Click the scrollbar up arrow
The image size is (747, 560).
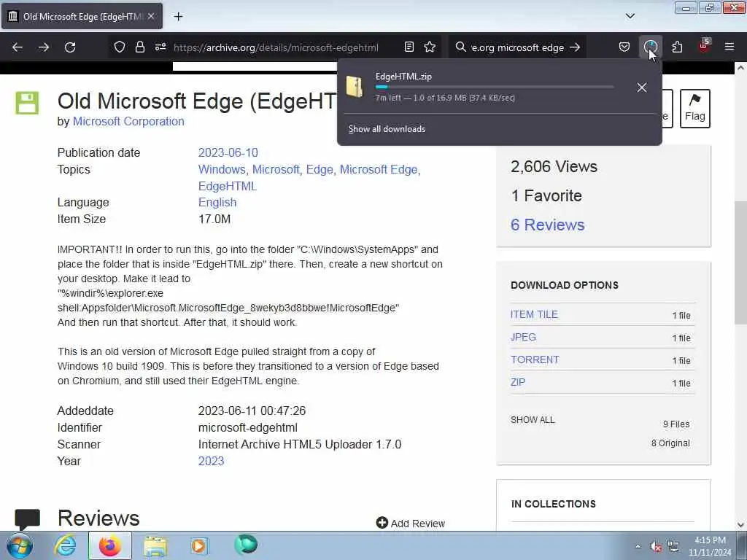tap(740, 68)
